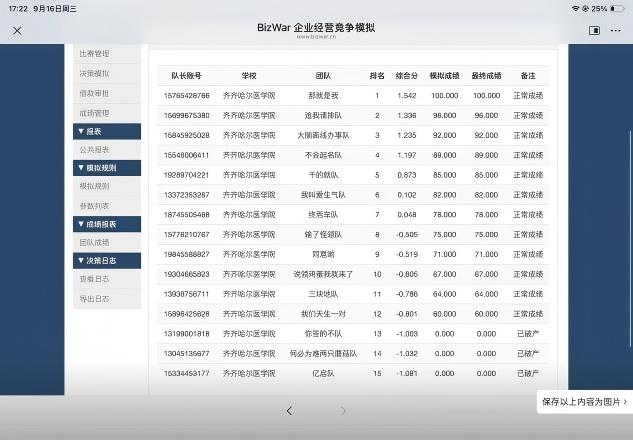
Task: Open 查看日志 in the sidebar
Action: coord(107,279)
